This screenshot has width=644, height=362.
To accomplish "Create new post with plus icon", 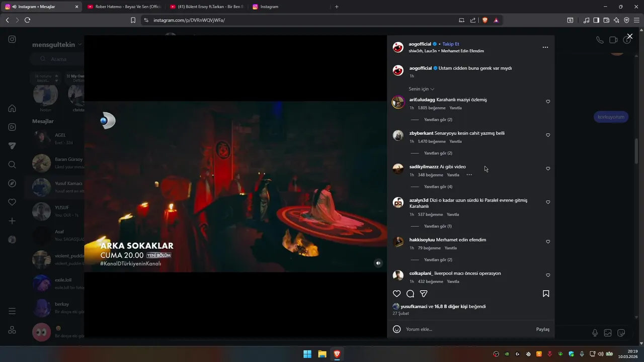I will coord(12,221).
